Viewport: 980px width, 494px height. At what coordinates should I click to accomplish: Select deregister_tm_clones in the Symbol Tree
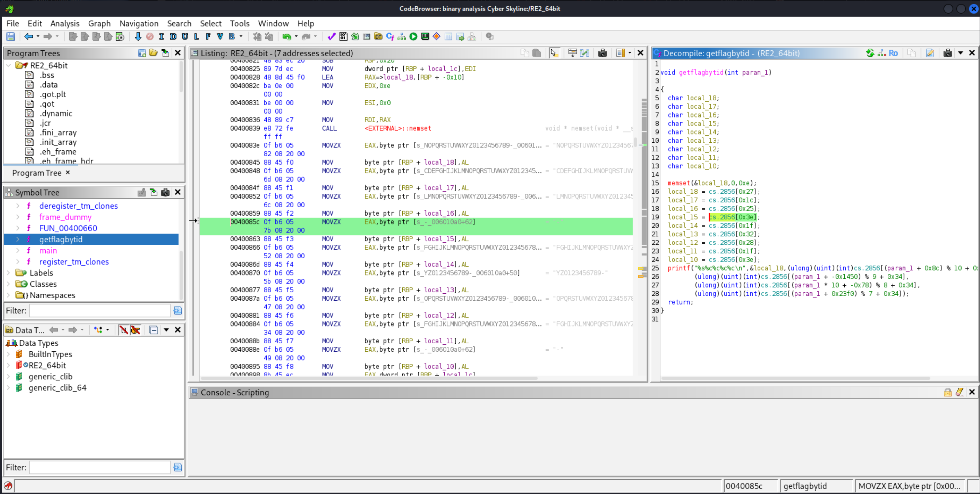[78, 206]
